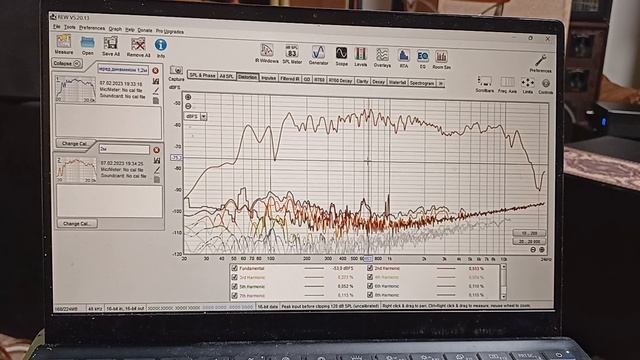Open the dBFS units dropdown
The height and width of the screenshot is (360, 640).
pyautogui.click(x=203, y=116)
